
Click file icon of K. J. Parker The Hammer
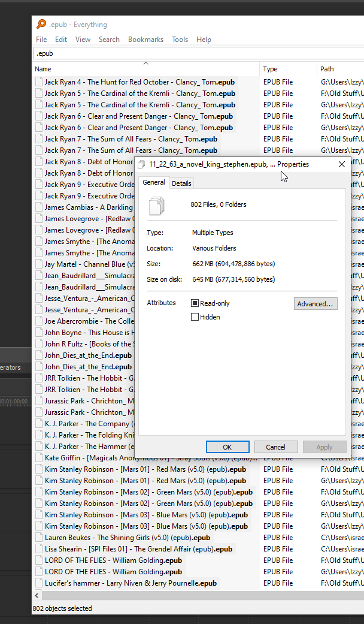click(x=38, y=447)
